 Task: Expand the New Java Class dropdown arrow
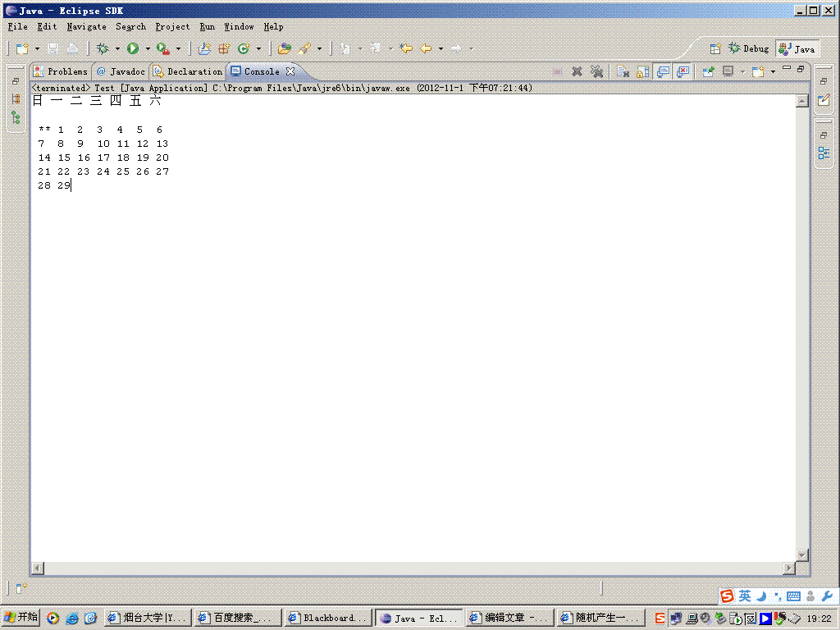[x=258, y=48]
